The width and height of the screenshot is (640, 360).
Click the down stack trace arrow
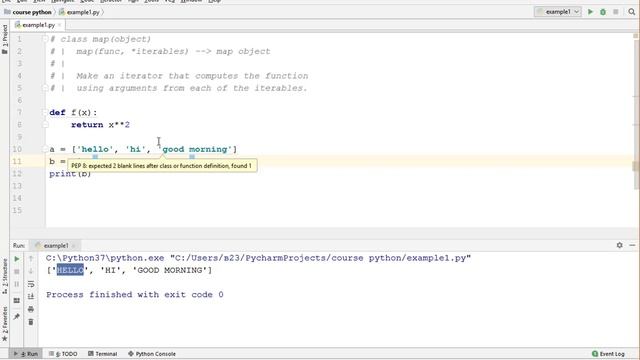(31, 271)
